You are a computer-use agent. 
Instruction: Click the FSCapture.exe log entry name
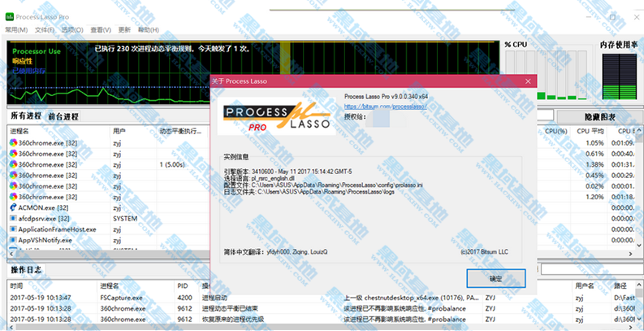121,298
